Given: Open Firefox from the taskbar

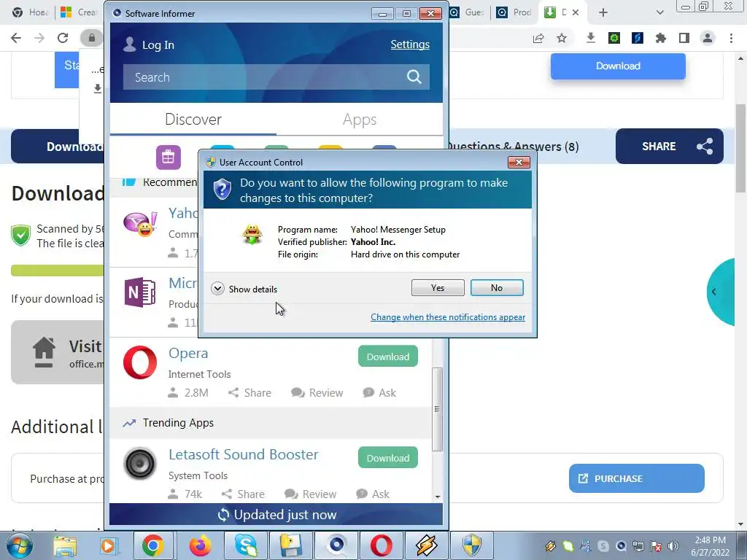Looking at the screenshot, I should coord(200,545).
